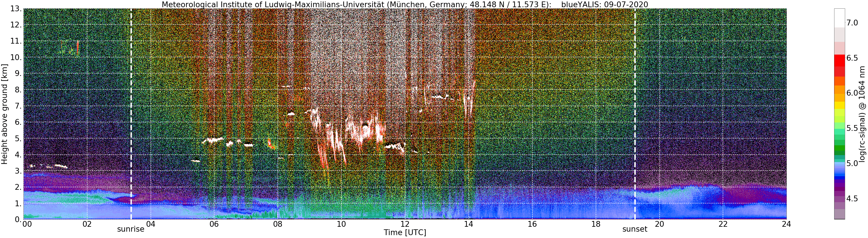Click the white cloud layer near 5 km at 06 UTC

(213, 140)
